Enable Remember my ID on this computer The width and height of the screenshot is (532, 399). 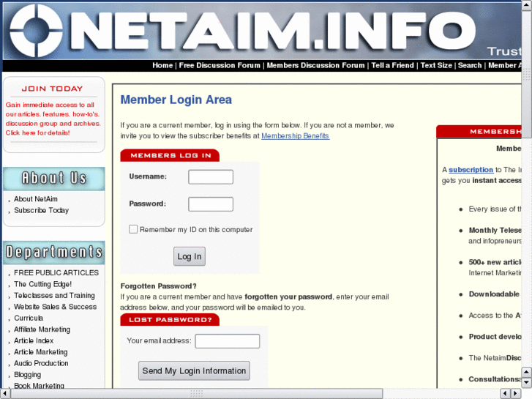pos(133,229)
